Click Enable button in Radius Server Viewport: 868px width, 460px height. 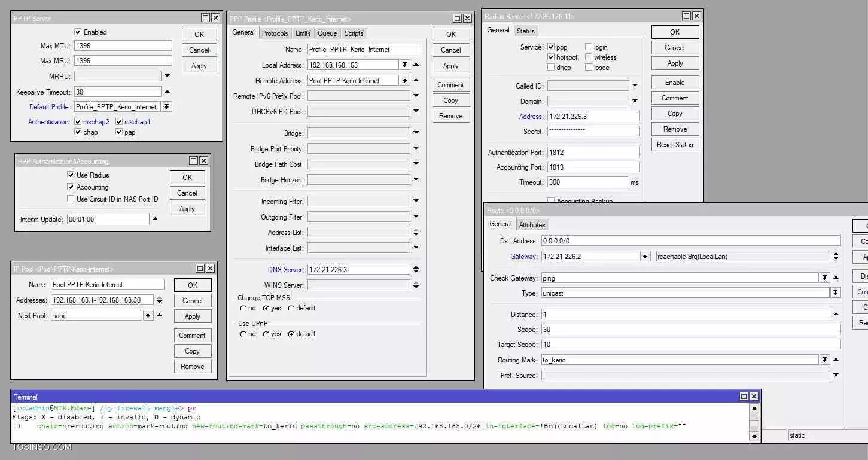point(675,83)
